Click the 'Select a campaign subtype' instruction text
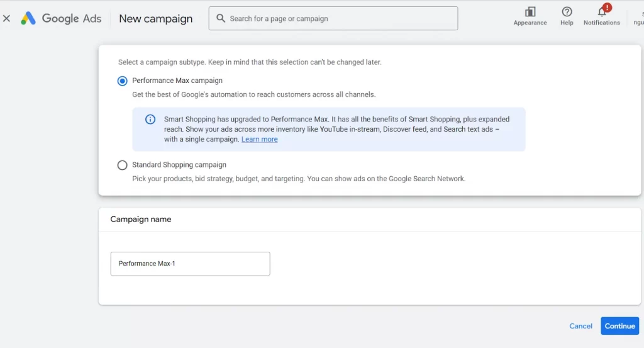644x348 pixels. (x=250, y=62)
